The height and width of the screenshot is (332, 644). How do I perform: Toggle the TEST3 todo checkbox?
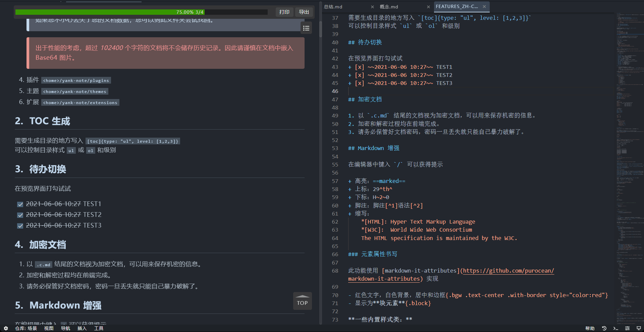point(20,226)
